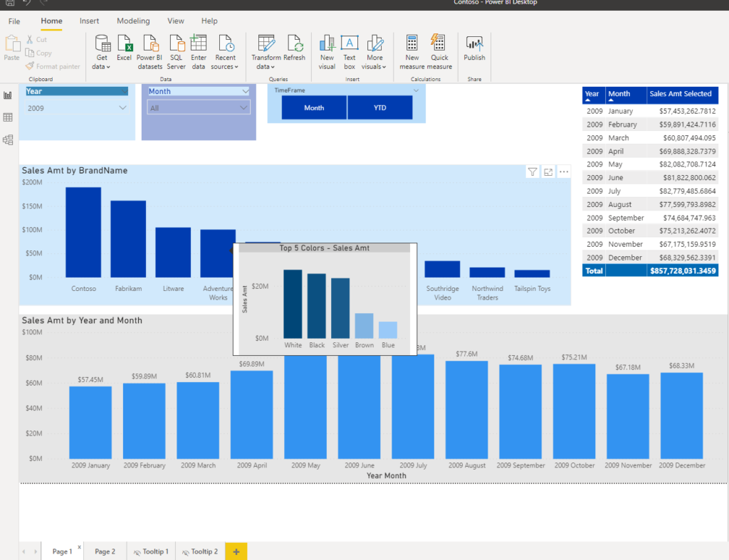Click the Paste icon in Clipboard
The width and height of the screenshot is (729, 560).
[x=12, y=43]
